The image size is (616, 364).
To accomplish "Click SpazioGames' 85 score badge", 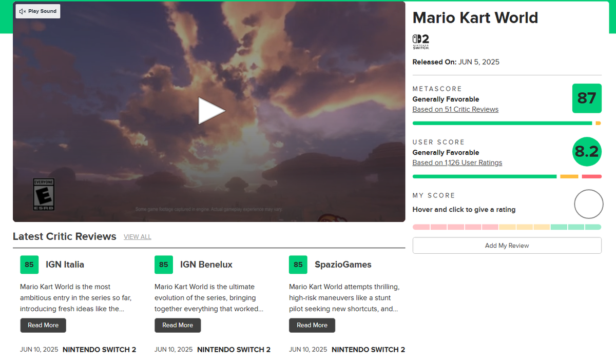I will point(298,265).
